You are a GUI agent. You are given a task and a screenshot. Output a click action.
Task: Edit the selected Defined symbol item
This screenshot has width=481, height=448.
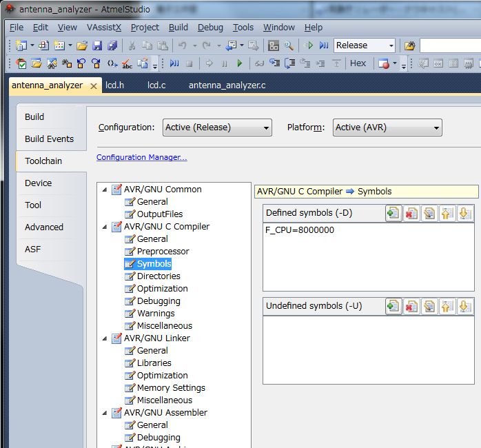(429, 213)
